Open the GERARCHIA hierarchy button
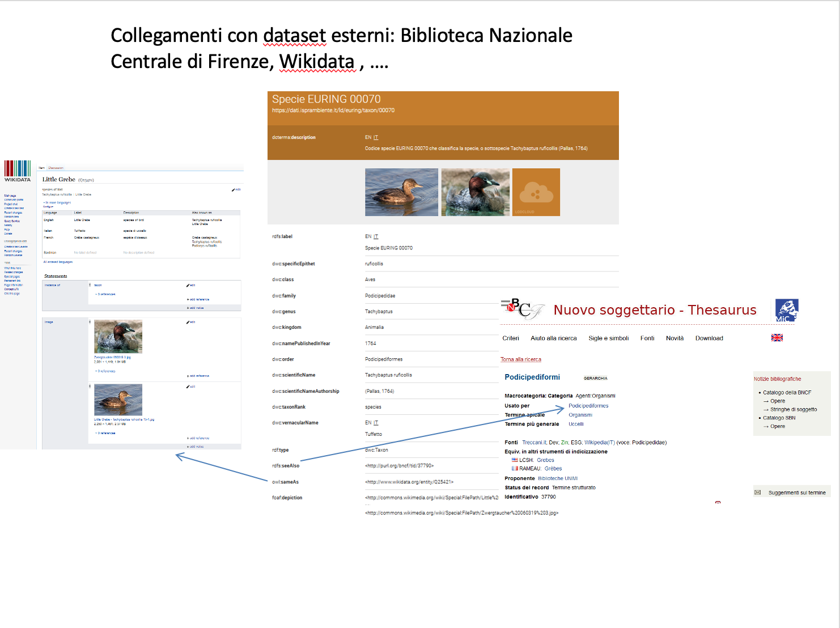The width and height of the screenshot is (840, 628). coord(595,378)
